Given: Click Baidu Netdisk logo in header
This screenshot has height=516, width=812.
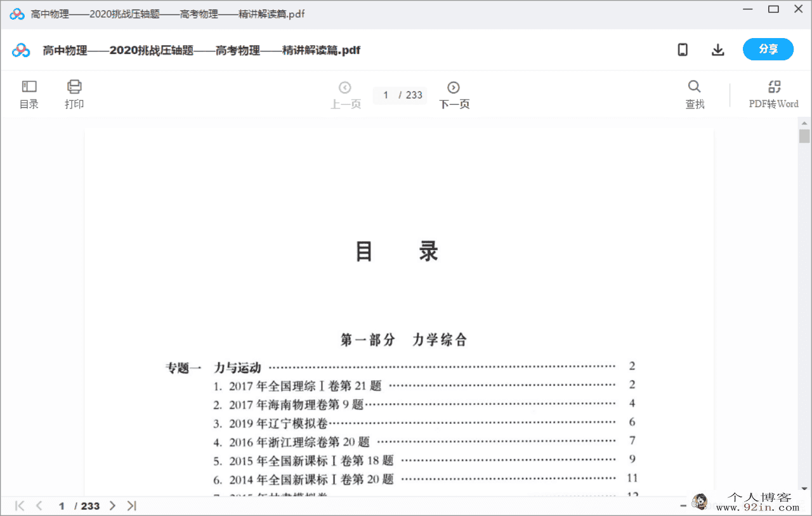Looking at the screenshot, I should 21,50.
